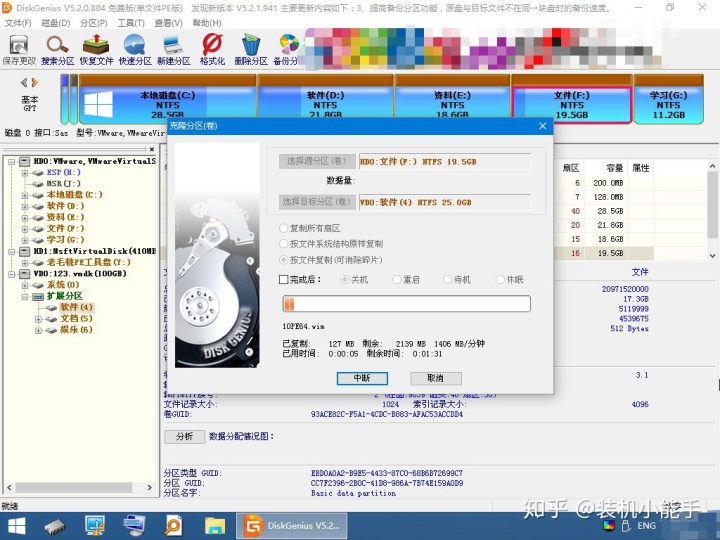Screen dimensions: 720x540
Task: Close the Clone Partition dialog
Action: tap(542, 126)
